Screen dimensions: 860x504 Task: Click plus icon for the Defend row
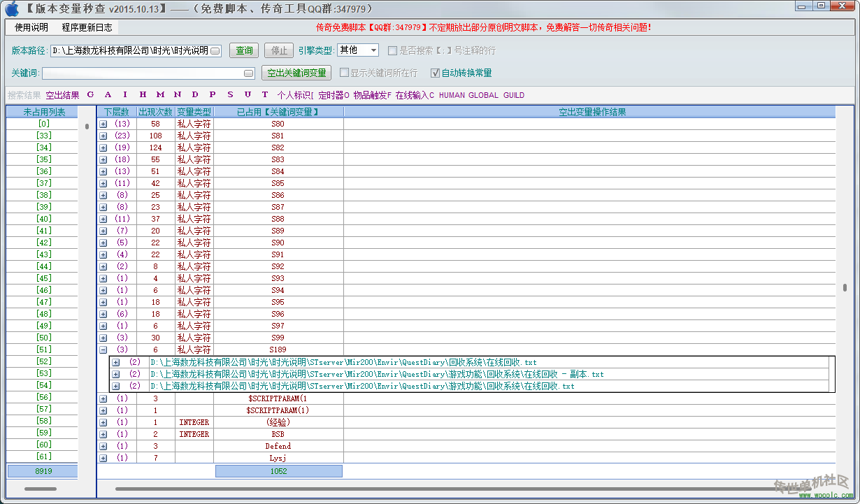pyautogui.click(x=103, y=446)
